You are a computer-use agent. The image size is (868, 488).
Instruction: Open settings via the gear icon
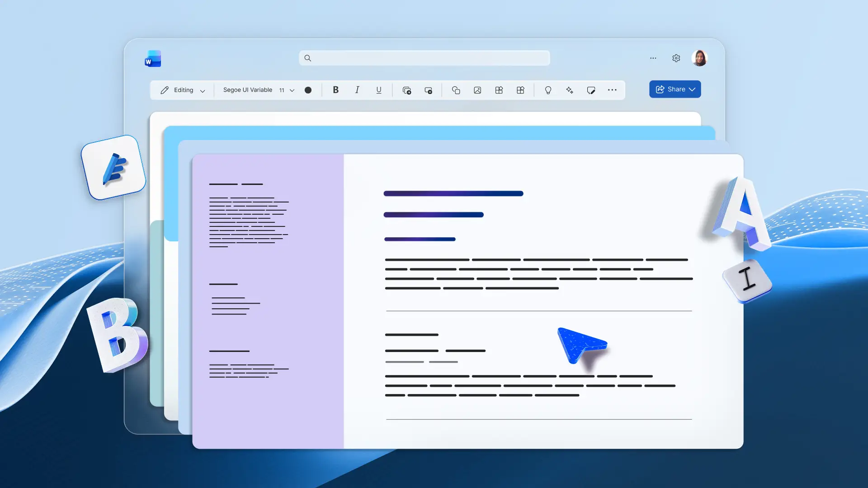(x=676, y=58)
